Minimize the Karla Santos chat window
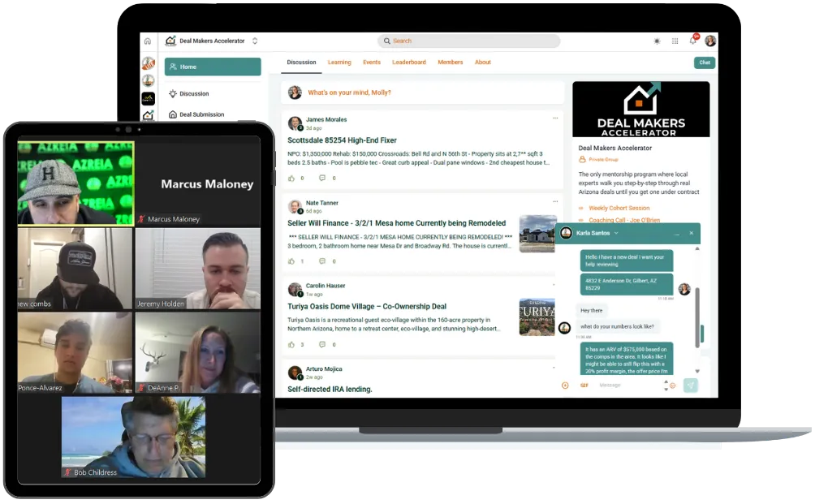 pyautogui.click(x=676, y=234)
